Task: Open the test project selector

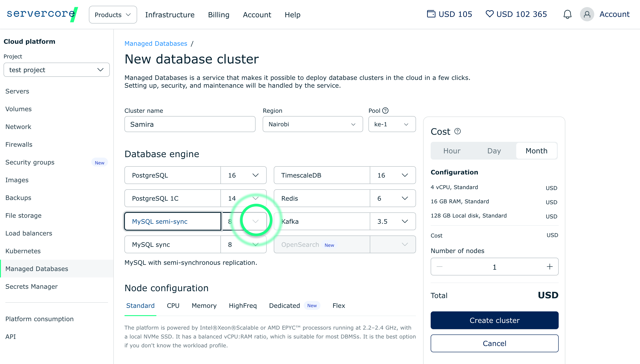Action: (x=56, y=70)
